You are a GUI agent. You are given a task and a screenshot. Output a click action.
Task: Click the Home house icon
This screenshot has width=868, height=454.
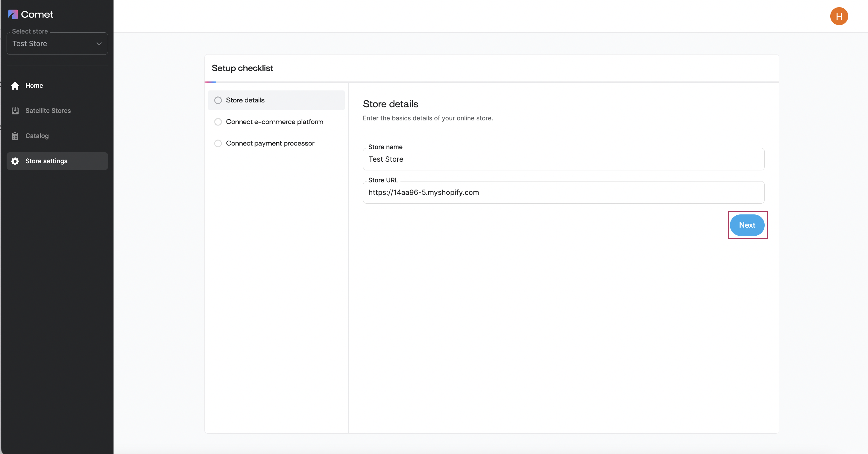tap(15, 86)
